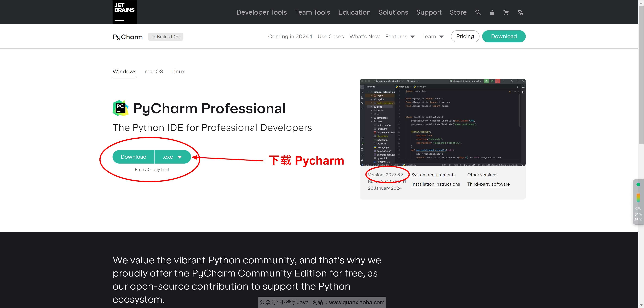Open the shopping cart icon
644x308 pixels.
pyautogui.click(x=506, y=12)
